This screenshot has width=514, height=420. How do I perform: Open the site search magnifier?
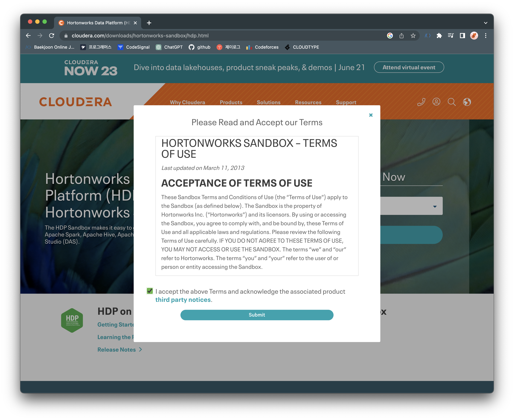(451, 102)
